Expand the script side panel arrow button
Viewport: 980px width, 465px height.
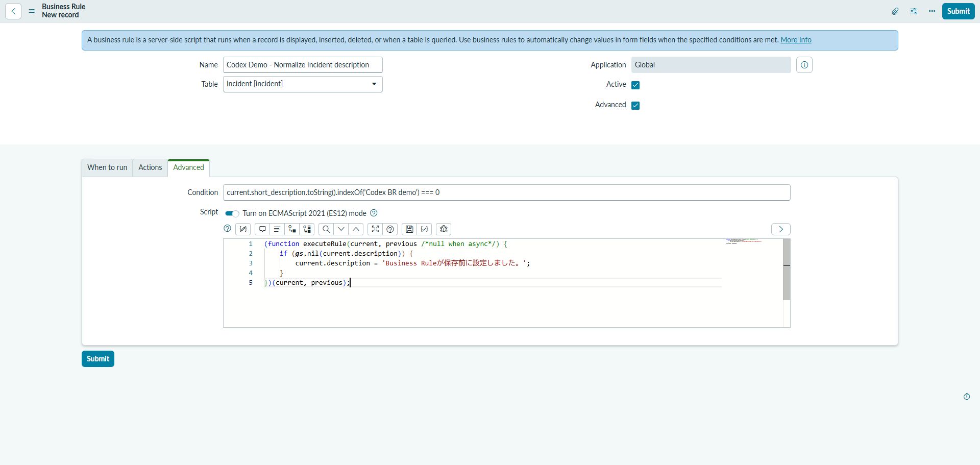(780, 229)
